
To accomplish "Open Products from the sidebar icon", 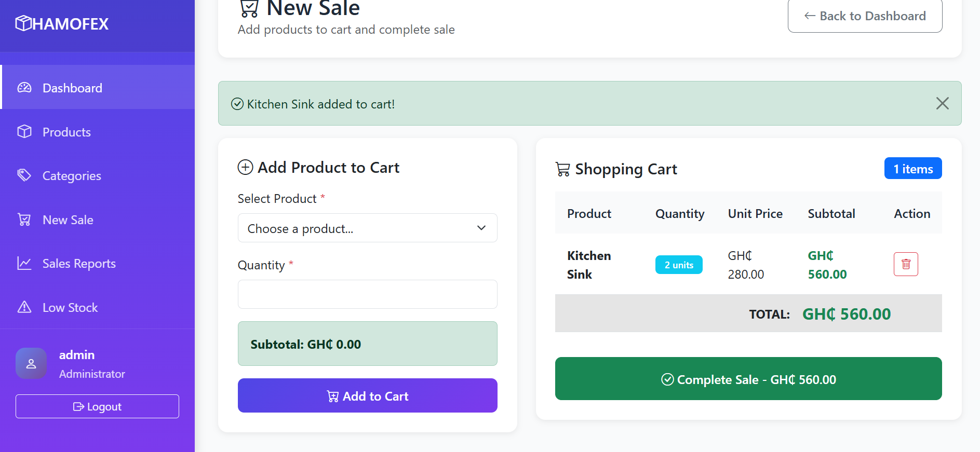I will [24, 132].
